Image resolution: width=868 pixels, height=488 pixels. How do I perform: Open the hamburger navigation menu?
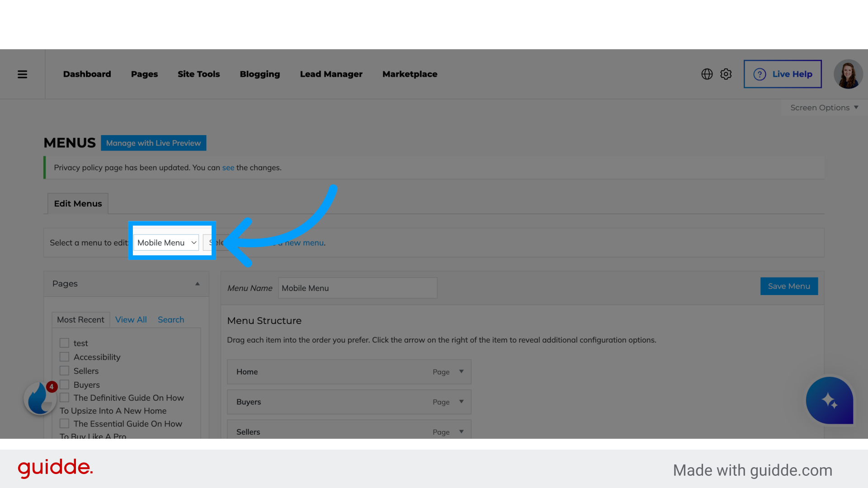pyautogui.click(x=22, y=74)
